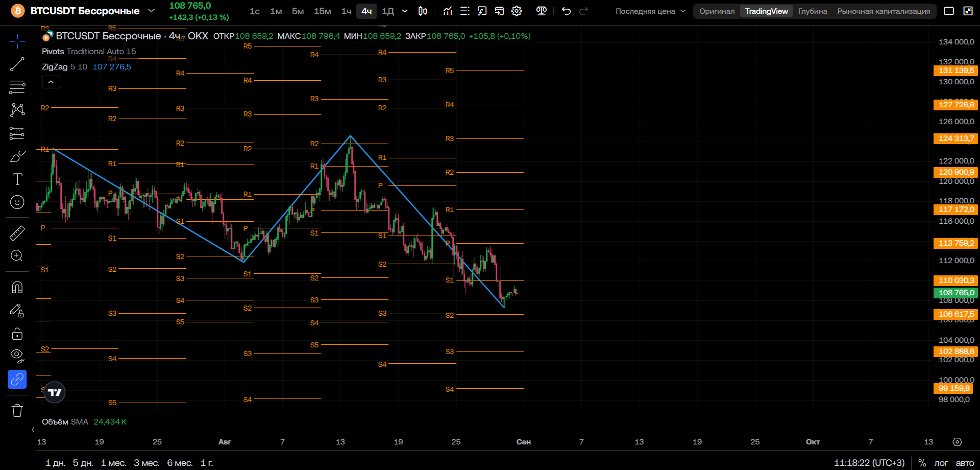Image resolution: width=980 pixels, height=470 pixels.
Task: Expand more timeframes dropdown
Action: point(405,11)
